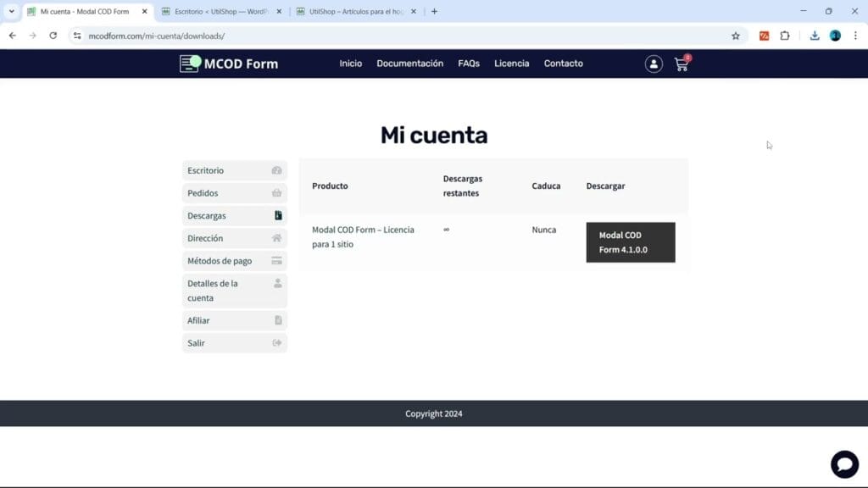Expand the tab search dropdown arrow
This screenshot has height=488, width=868.
tap(11, 11)
